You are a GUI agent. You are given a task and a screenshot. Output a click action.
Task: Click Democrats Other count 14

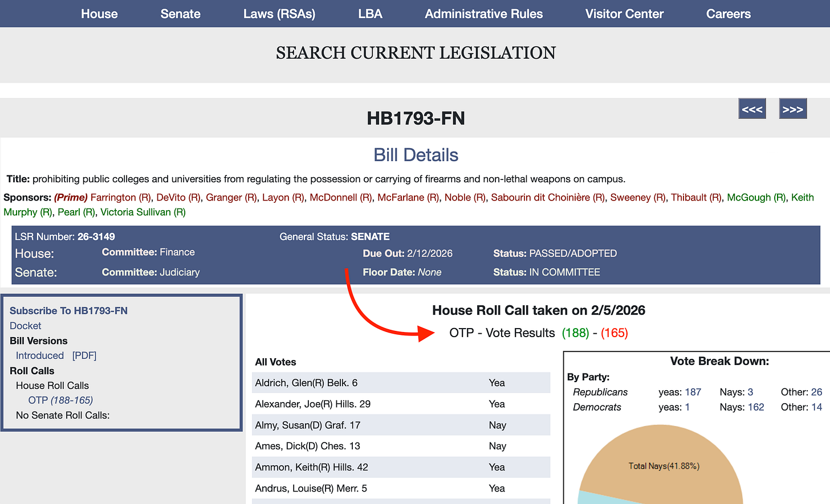tap(816, 407)
